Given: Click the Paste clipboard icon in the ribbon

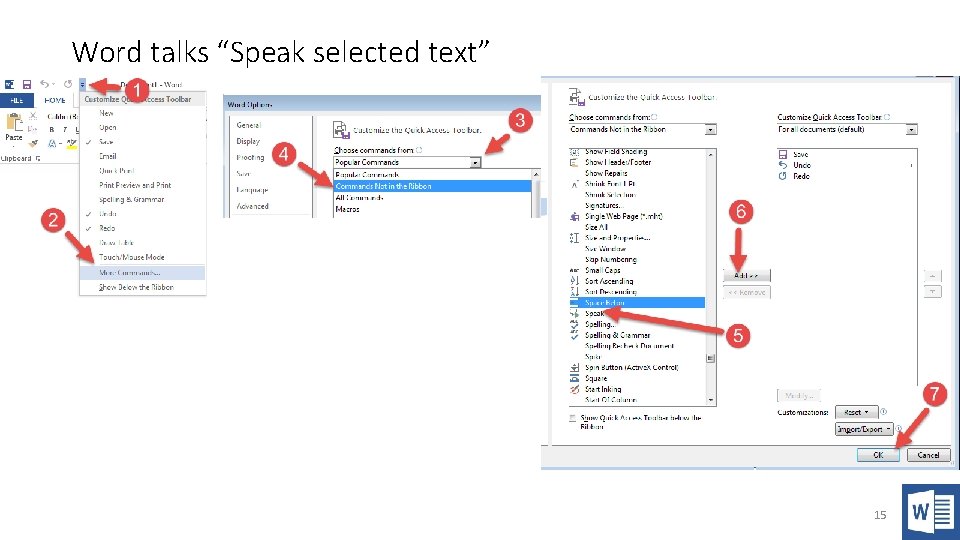Looking at the screenshot, I should point(13,123).
